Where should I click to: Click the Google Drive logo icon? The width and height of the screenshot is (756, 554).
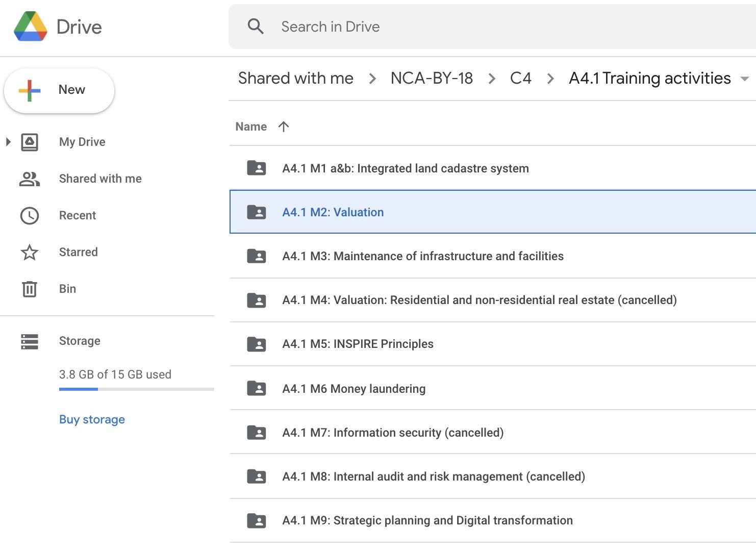pyautogui.click(x=31, y=27)
